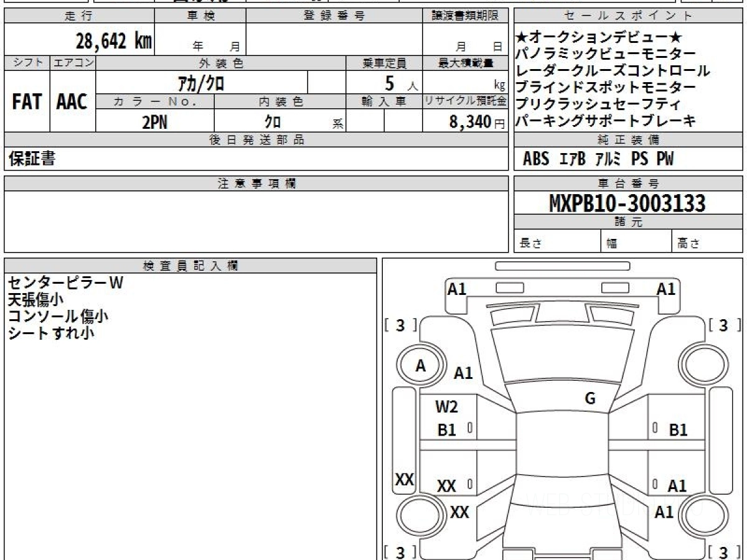Click the 注意事項欄 section header

[x=256, y=184]
